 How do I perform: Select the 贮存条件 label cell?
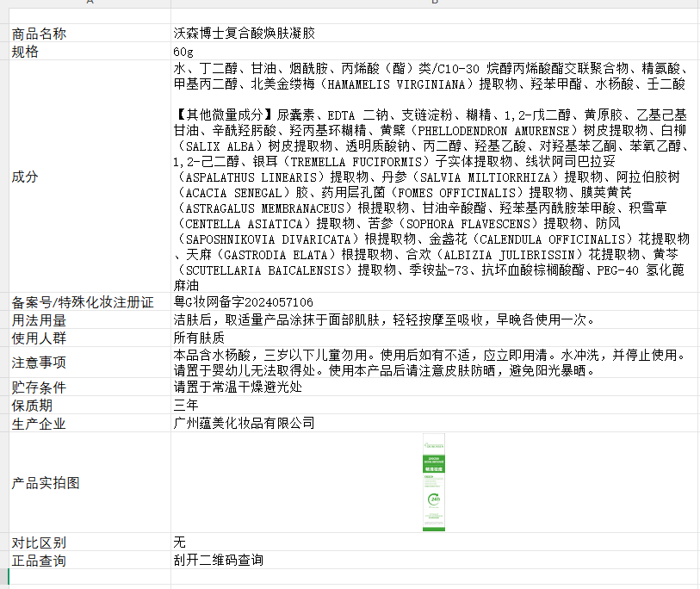point(90,387)
